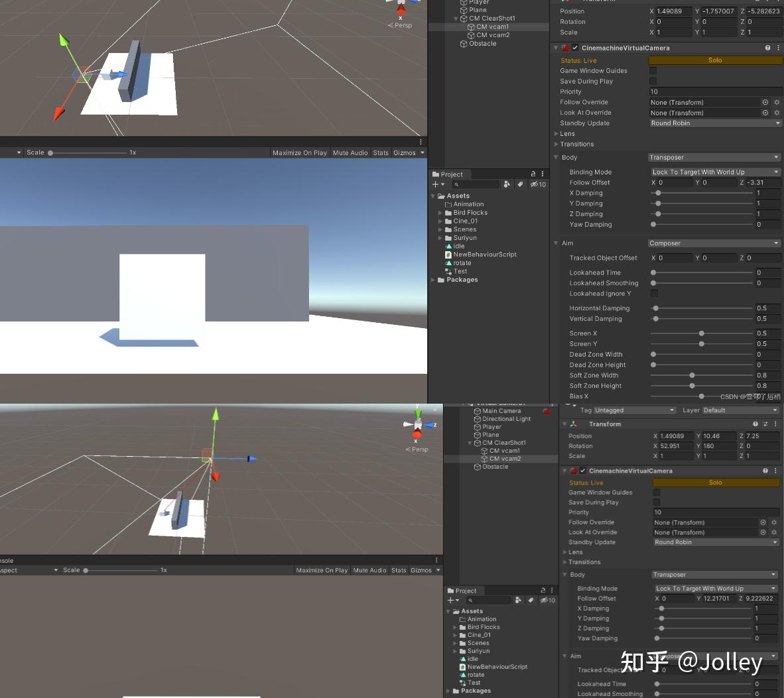This screenshot has width=784, height=698.
Task: Open the Standby Update Round Robin dropdown
Action: point(714,123)
